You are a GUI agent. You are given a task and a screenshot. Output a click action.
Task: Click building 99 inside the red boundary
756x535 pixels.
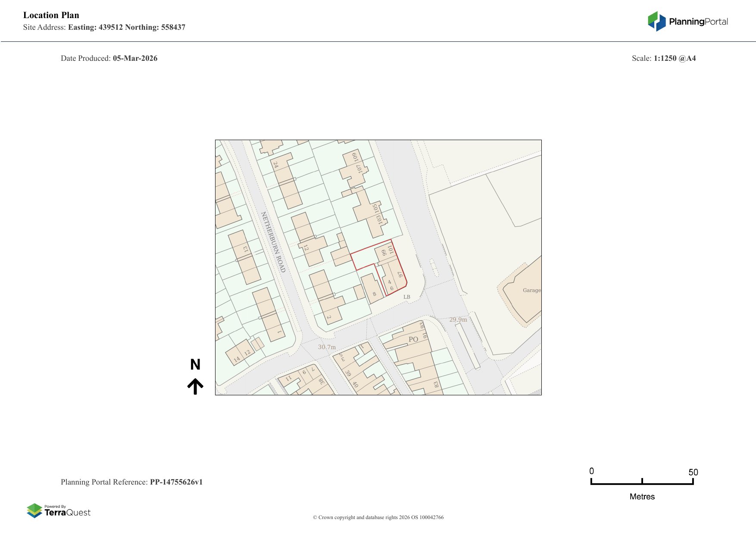[x=384, y=253]
